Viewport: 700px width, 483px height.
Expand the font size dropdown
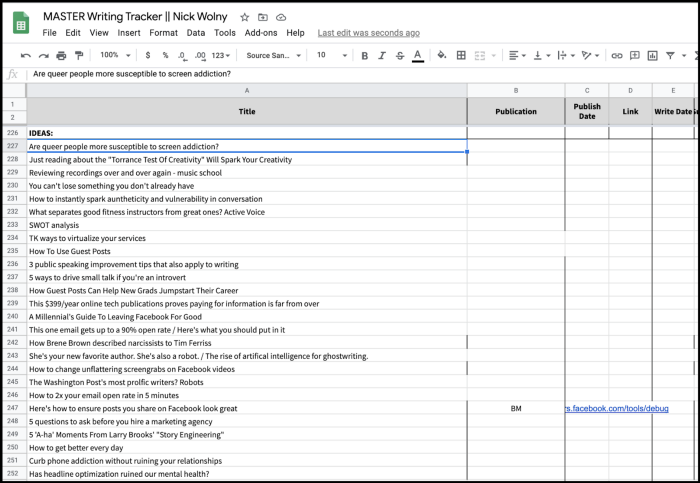[330, 56]
